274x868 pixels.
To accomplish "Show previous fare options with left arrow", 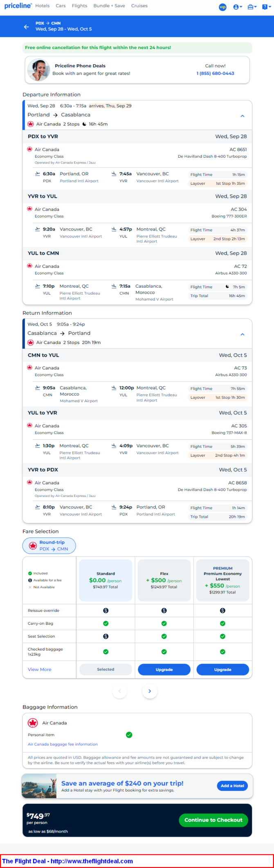I will [119, 691].
